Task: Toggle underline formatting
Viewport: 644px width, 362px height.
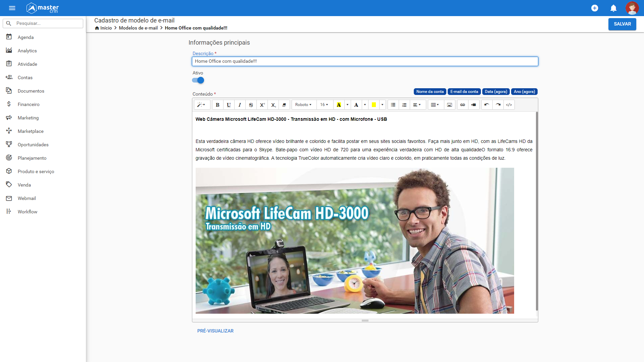Action: pos(229,105)
